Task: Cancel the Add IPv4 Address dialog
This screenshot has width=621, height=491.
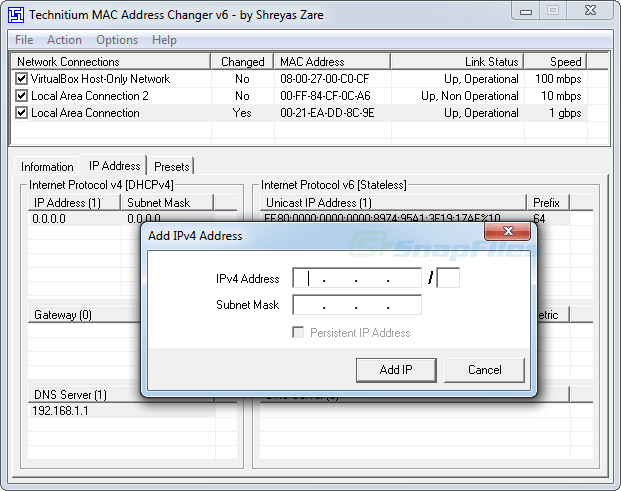Action: click(x=484, y=370)
